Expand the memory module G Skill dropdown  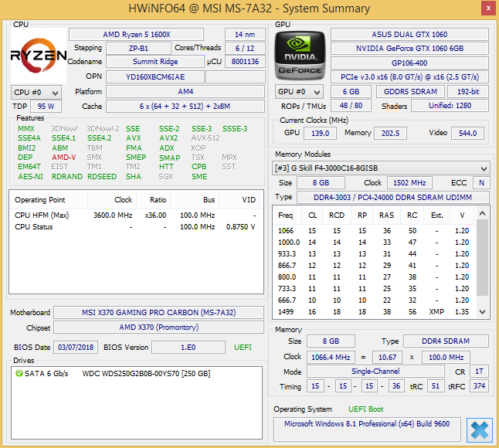pos(381,168)
